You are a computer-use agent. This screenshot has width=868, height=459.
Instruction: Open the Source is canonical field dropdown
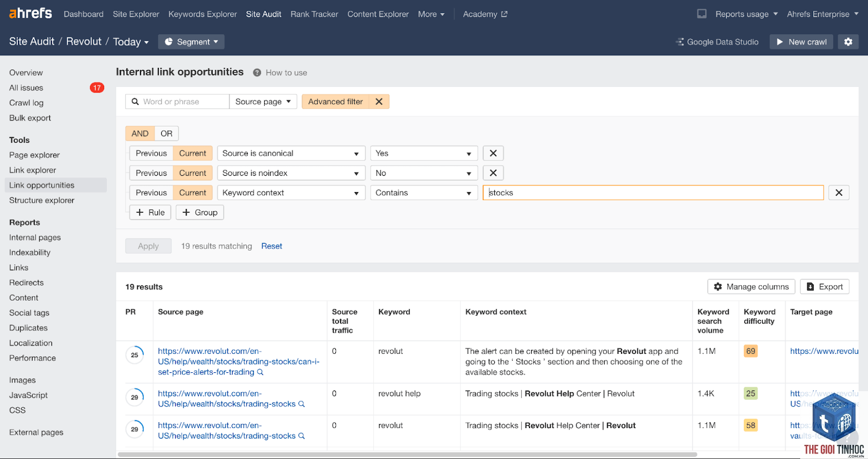(291, 153)
